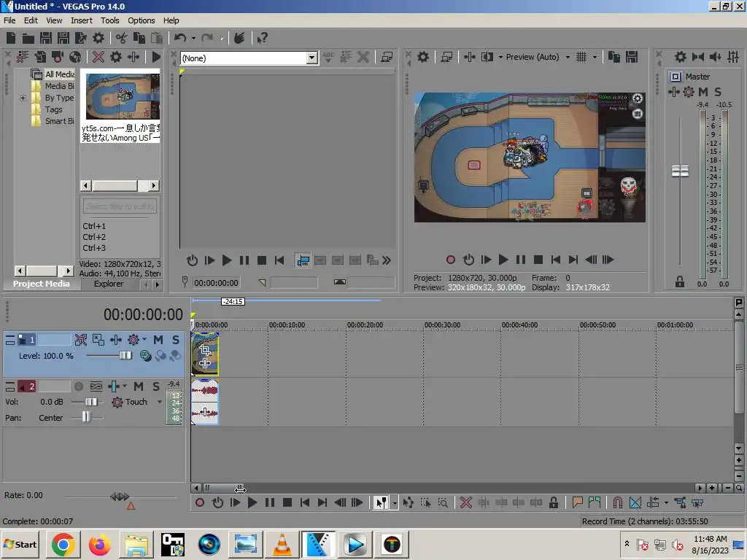Switch to the Project Media tab
Viewport: 747px width, 560px height.
click(41, 284)
